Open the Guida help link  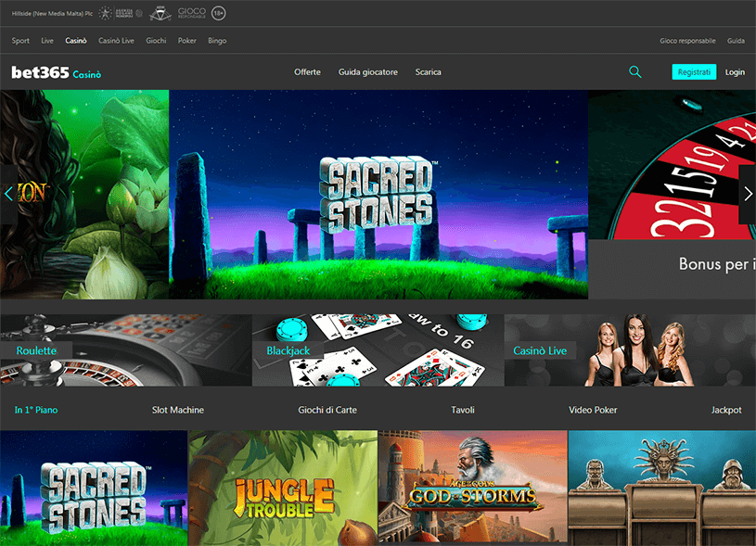(x=736, y=41)
